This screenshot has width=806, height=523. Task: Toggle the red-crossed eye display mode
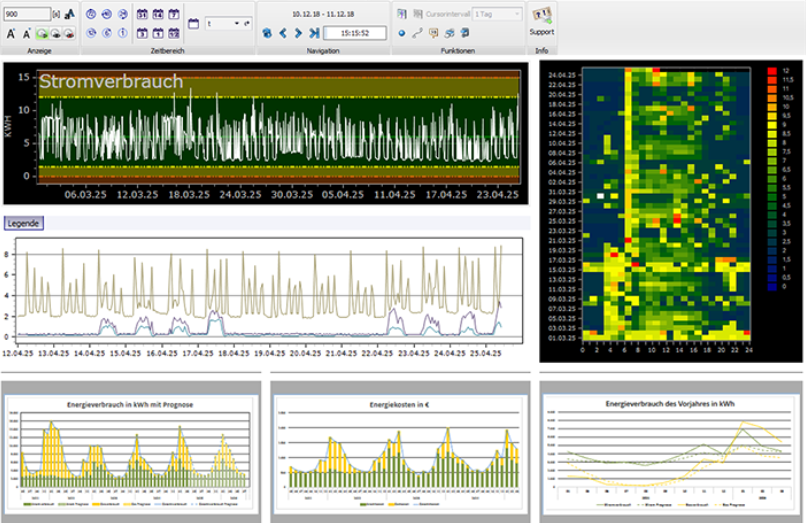click(70, 33)
